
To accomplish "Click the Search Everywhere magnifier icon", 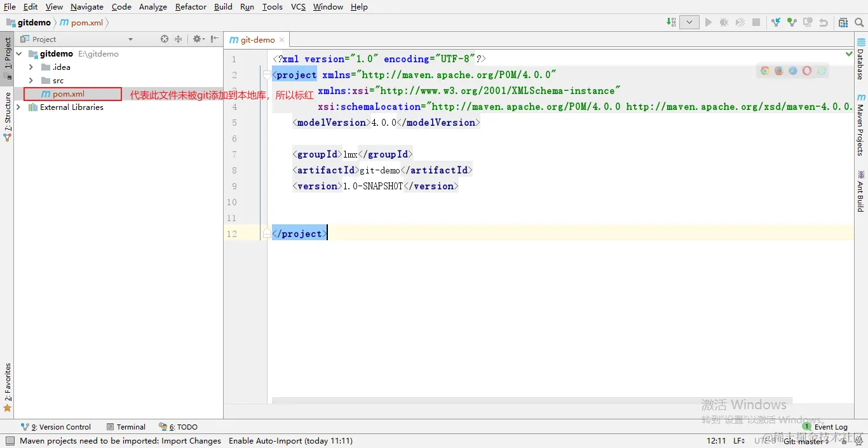I will [859, 22].
